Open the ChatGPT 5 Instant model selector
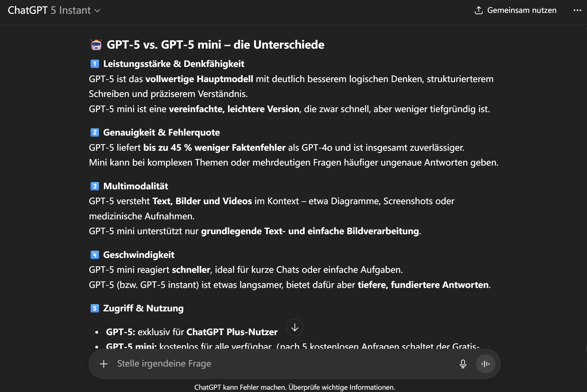Image resolution: width=587 pixels, height=392 pixels. pyautogui.click(x=54, y=10)
